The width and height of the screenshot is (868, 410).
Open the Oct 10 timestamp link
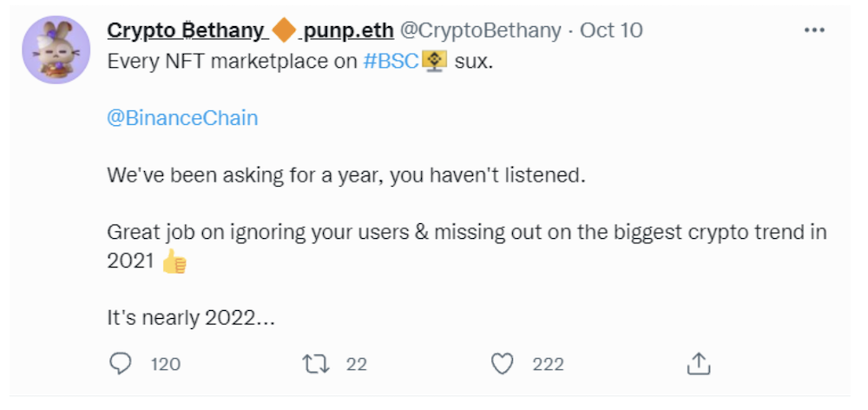pos(611,31)
